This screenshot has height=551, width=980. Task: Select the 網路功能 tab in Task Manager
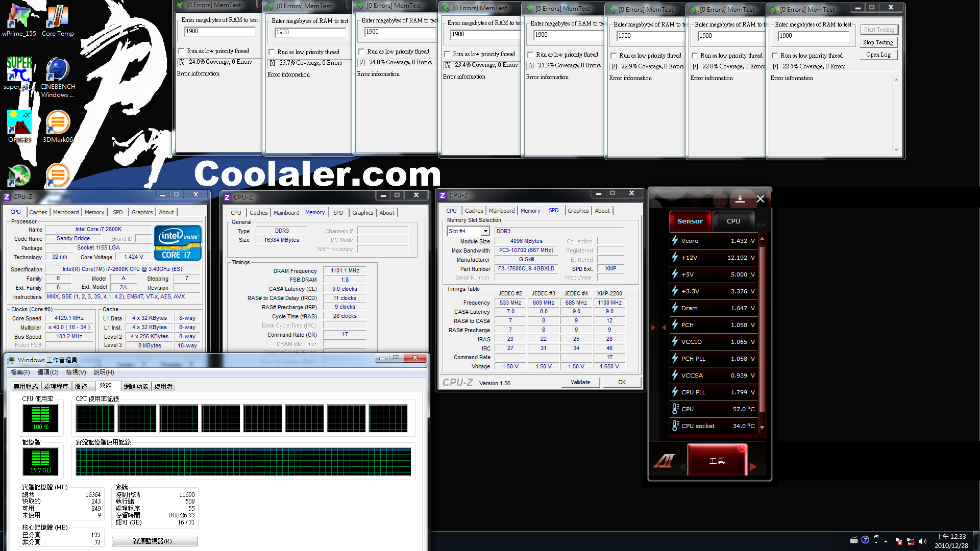(x=136, y=386)
